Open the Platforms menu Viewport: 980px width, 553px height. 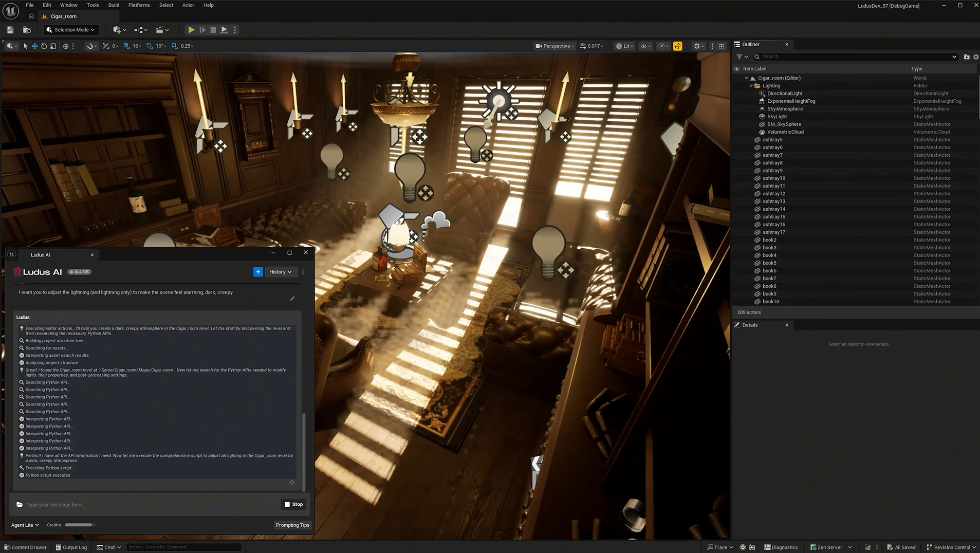[x=139, y=5]
